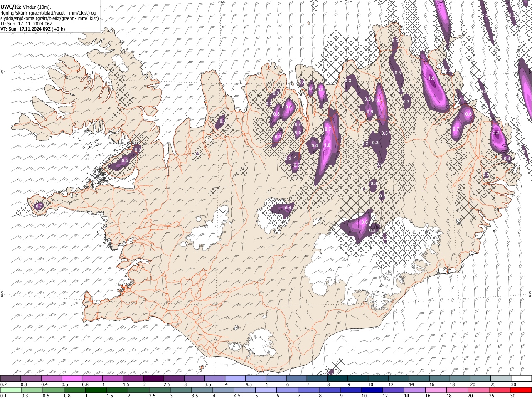Select the 'IT: Sun. 17. 11. 2024 06Z' line
The image size is (532, 399).
coord(27,24)
